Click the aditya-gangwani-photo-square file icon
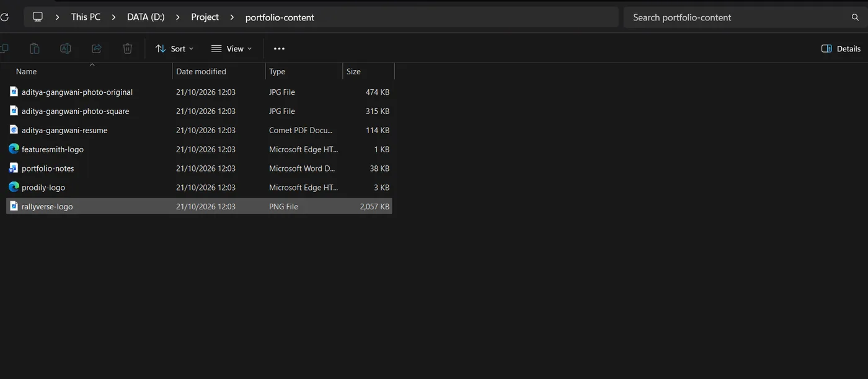868x379 pixels. point(14,111)
